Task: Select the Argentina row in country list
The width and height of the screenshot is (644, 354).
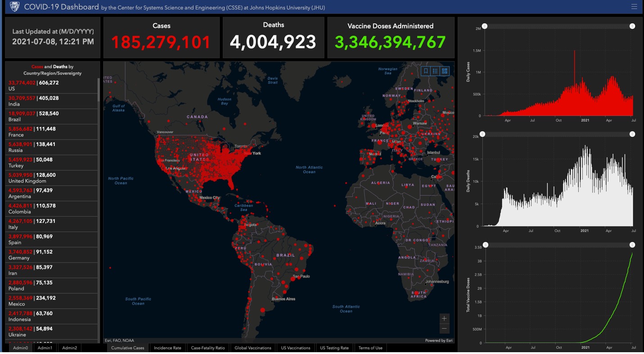Action: click(51, 193)
